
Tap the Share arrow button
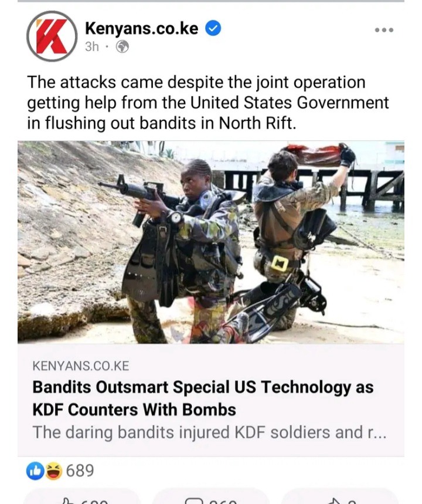tap(341, 498)
